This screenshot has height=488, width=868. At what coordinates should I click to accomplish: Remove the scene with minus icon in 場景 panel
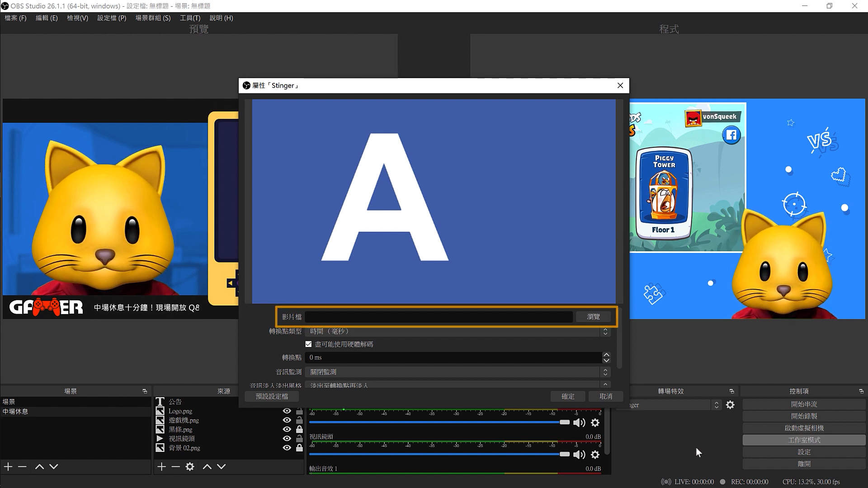[22, 466]
